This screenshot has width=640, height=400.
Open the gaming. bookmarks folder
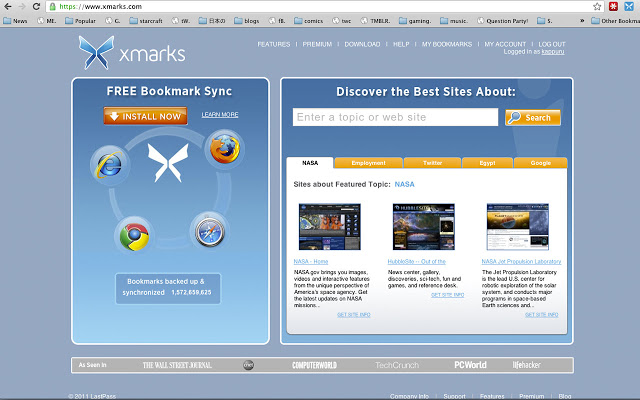pos(415,21)
